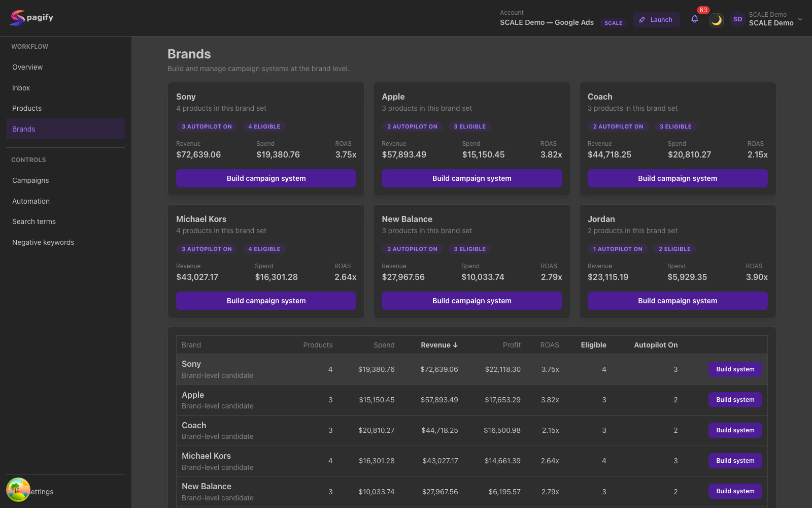Build campaign system for Sony card

pyautogui.click(x=266, y=178)
